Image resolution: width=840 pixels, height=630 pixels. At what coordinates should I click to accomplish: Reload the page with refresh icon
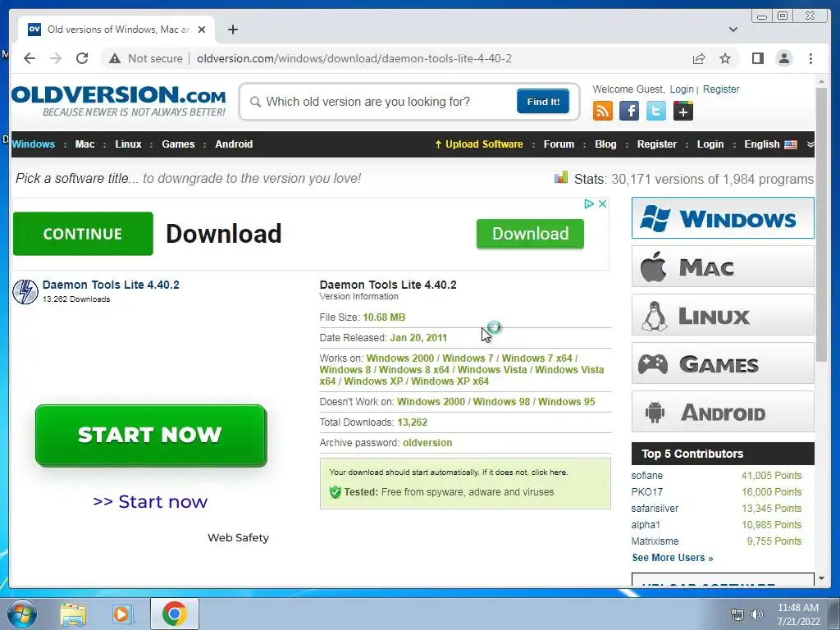click(x=82, y=58)
